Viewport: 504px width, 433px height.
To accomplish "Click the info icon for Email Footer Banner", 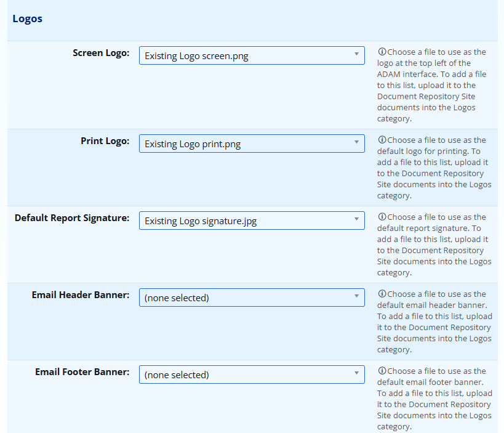I will [382, 371].
